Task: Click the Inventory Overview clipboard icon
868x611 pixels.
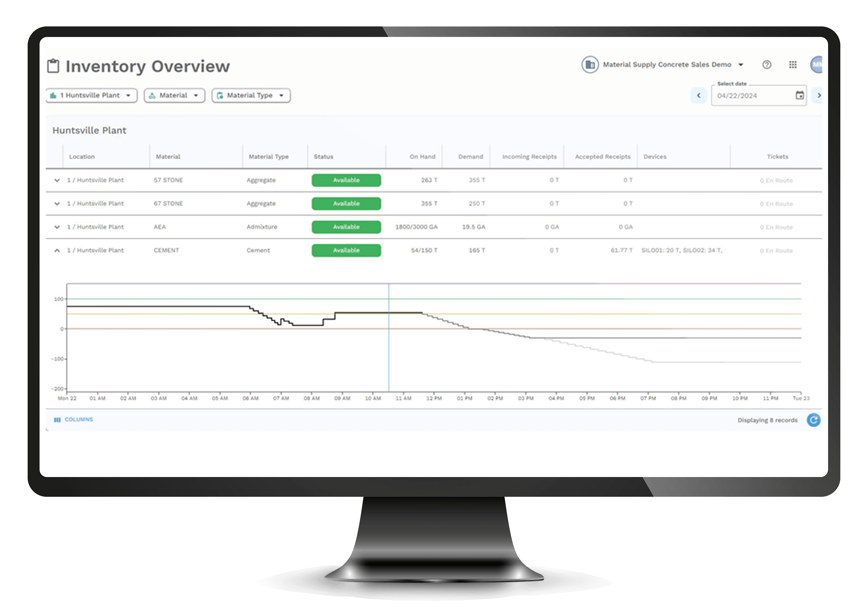Action: pos(53,66)
